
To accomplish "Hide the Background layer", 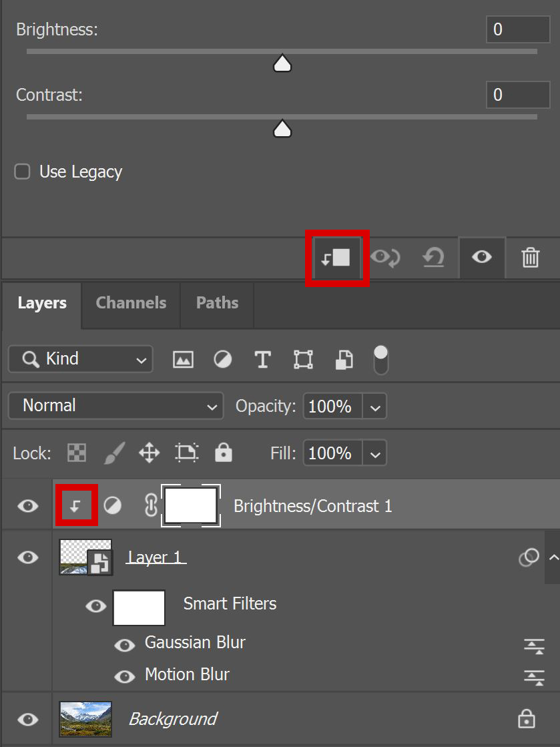I will coord(27,718).
